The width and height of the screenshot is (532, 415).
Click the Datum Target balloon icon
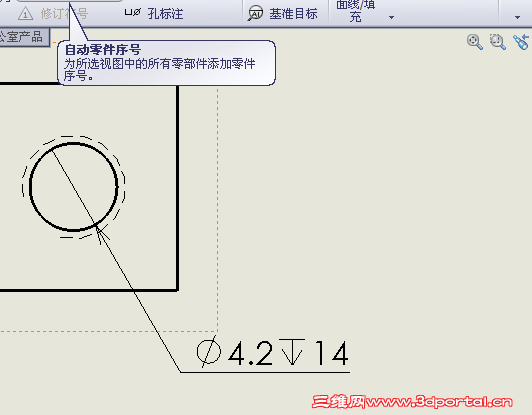pos(255,14)
